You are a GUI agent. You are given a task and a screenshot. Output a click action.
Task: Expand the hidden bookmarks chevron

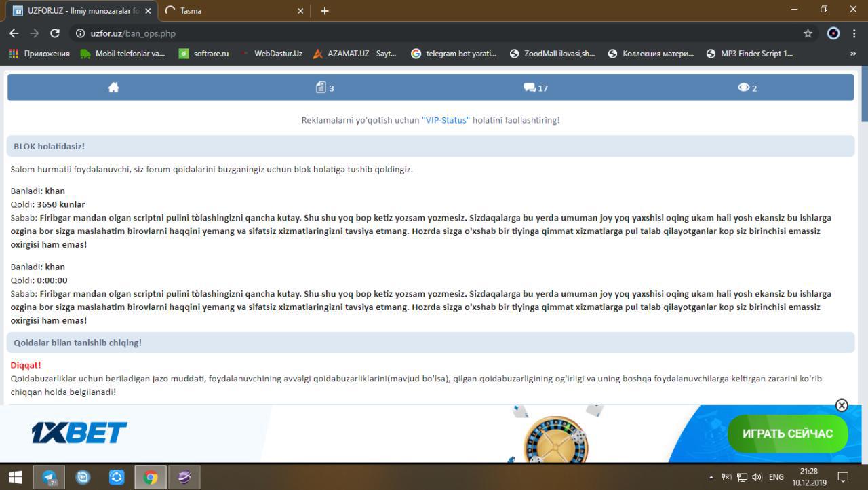(852, 54)
